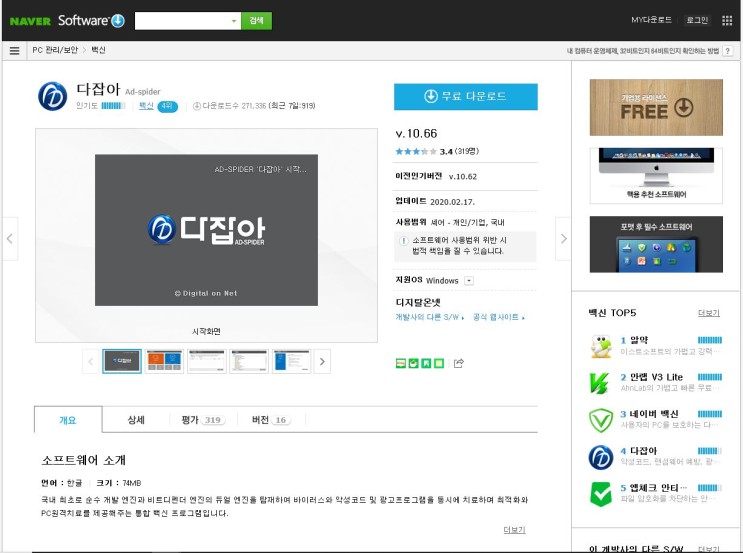Select the fourth screenshot thumbnail

tap(249, 362)
